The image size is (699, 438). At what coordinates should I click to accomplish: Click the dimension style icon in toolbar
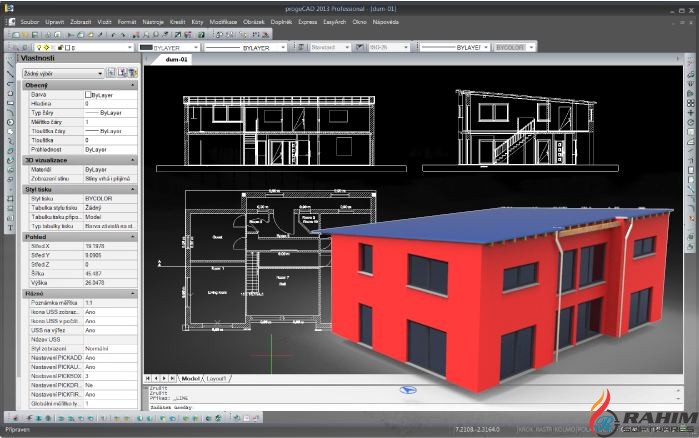pyautogui.click(x=360, y=47)
